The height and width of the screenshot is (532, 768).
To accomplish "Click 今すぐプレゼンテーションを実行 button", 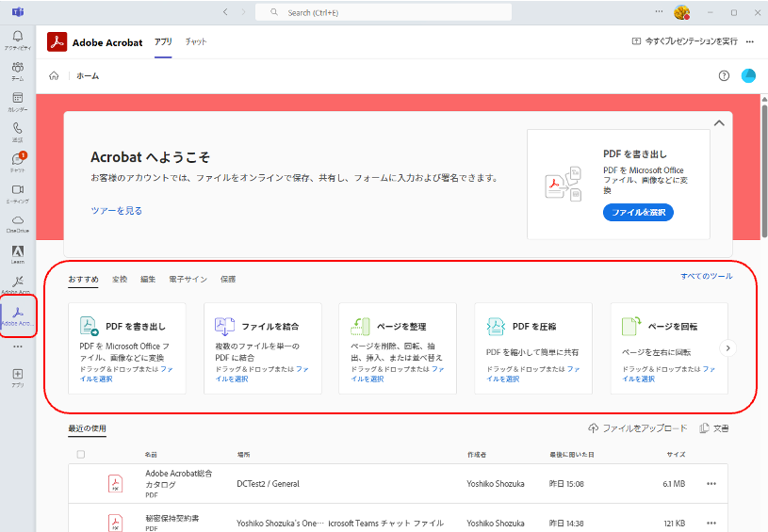I will click(685, 41).
